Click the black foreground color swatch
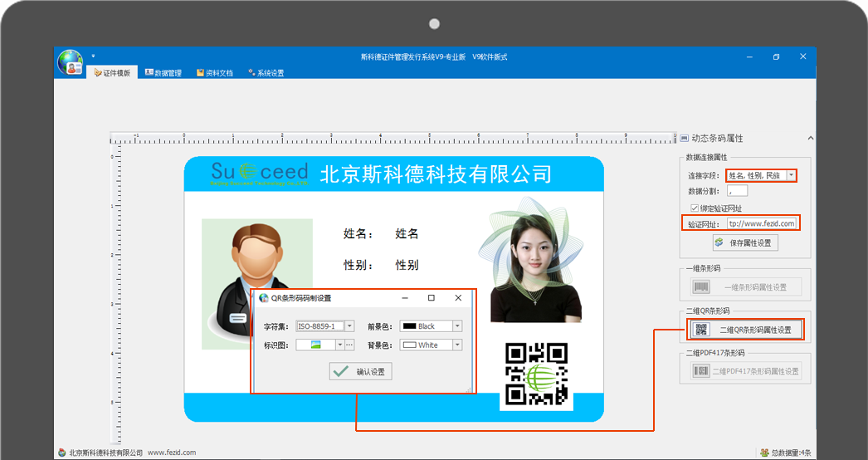868x460 pixels. (x=410, y=326)
